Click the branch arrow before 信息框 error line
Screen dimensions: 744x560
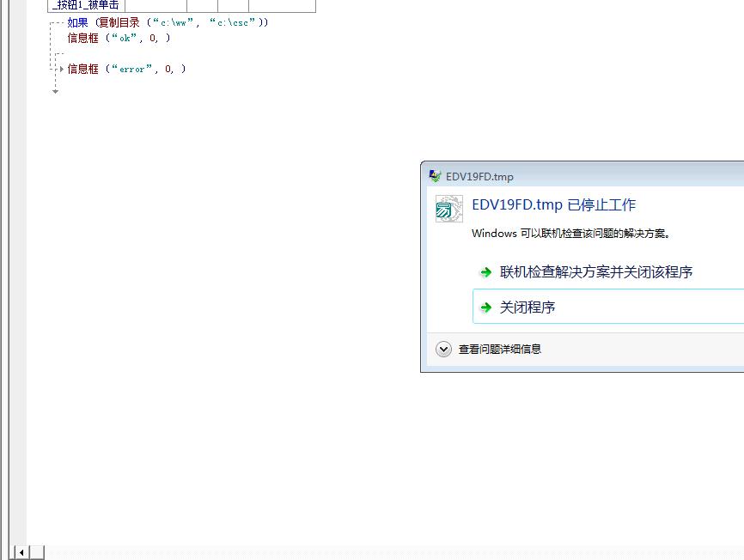(x=61, y=70)
